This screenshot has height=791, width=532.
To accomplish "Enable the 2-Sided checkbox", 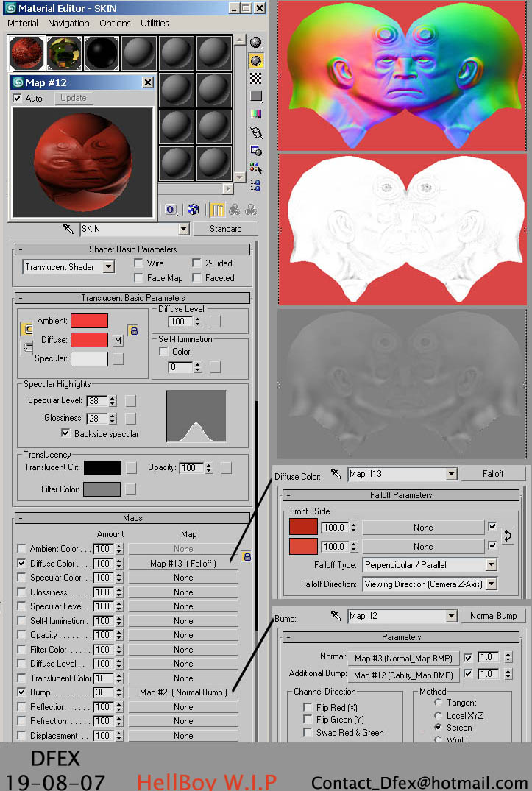I will (196, 263).
